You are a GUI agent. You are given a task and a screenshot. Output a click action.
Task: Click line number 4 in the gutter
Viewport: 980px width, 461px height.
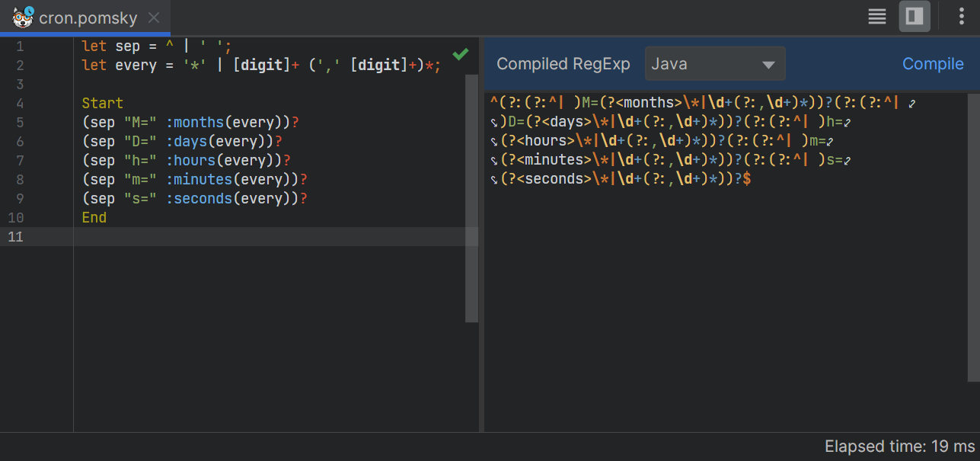point(20,104)
